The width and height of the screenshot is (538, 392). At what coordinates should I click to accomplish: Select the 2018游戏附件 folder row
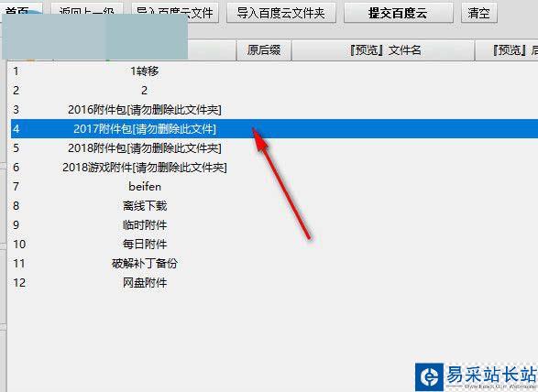(274, 167)
